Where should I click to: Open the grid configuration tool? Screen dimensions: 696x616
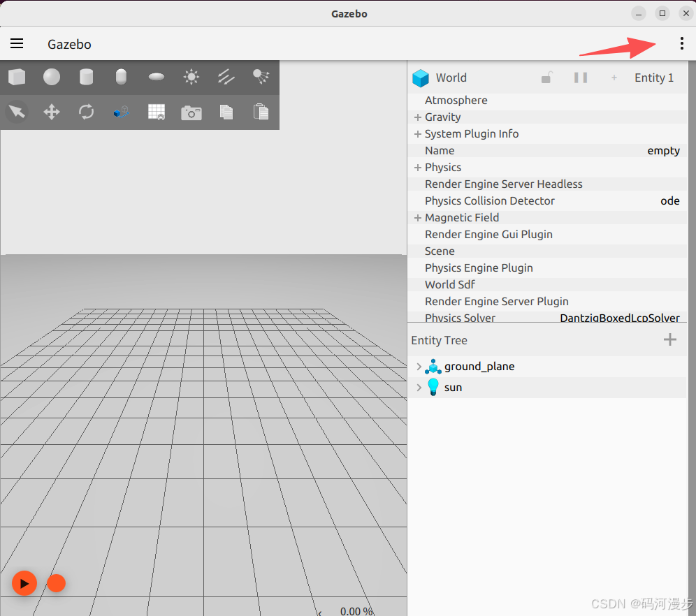pos(157,112)
